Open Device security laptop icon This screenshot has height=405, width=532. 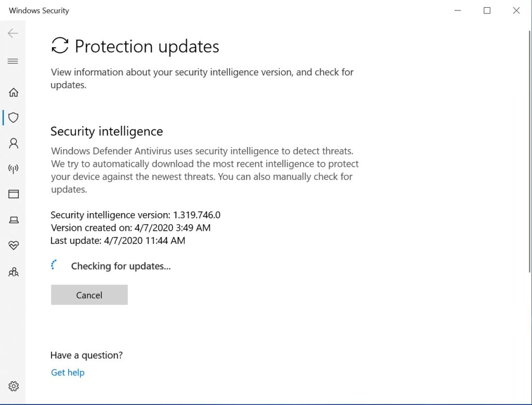coord(14,219)
